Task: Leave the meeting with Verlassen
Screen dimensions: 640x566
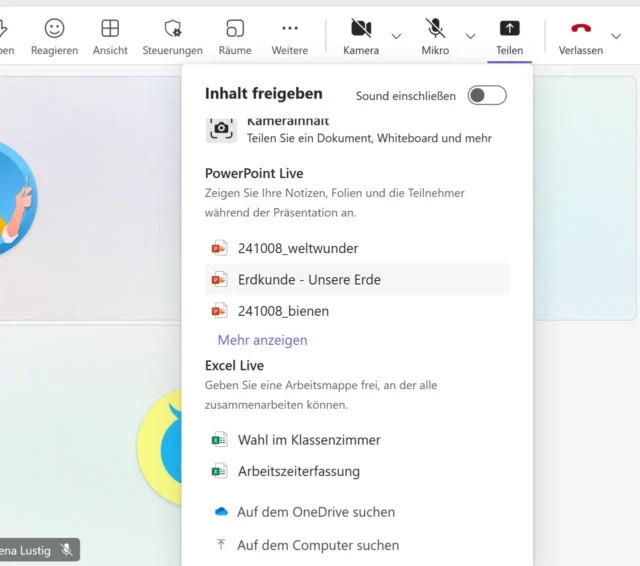Action: [580, 37]
